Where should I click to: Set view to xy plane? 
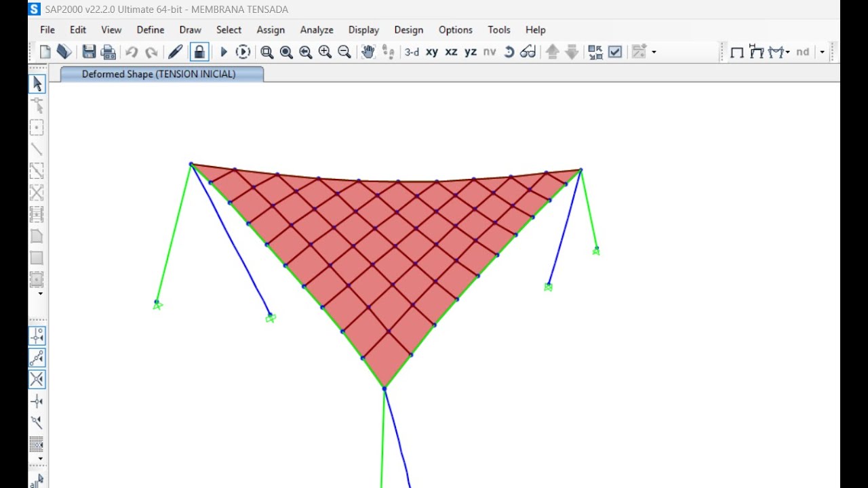[x=432, y=52]
